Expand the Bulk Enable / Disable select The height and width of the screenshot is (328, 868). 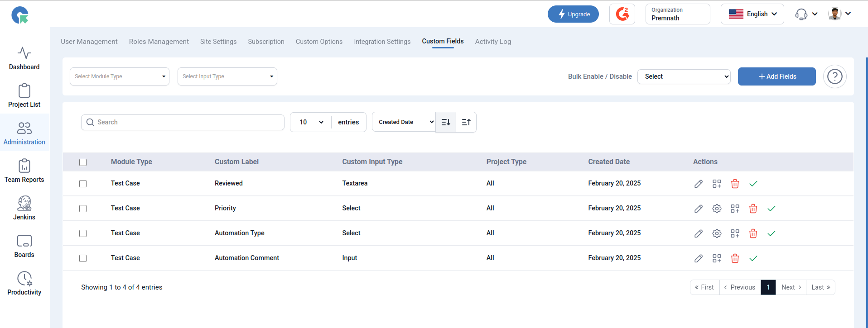pos(684,76)
